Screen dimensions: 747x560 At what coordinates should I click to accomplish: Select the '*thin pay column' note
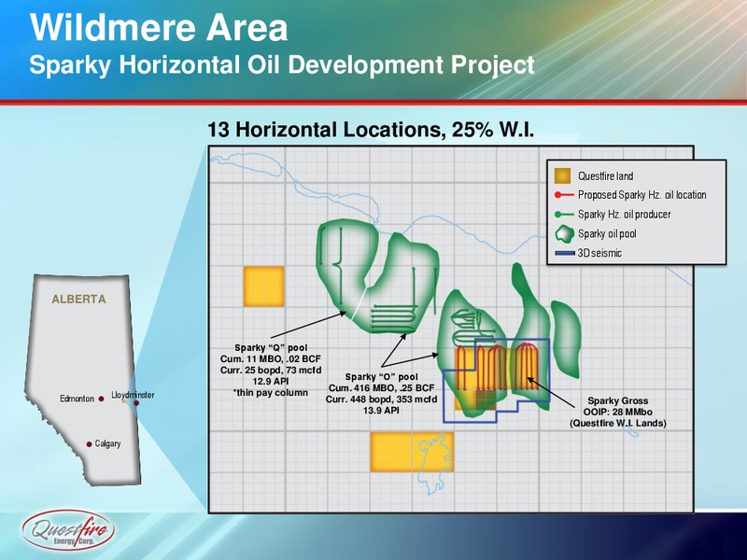[x=271, y=393]
